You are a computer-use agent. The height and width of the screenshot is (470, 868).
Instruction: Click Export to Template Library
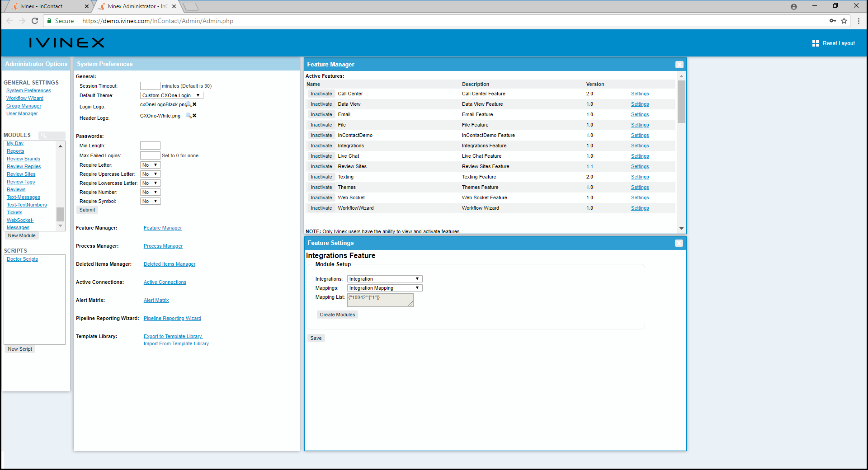[x=173, y=336]
